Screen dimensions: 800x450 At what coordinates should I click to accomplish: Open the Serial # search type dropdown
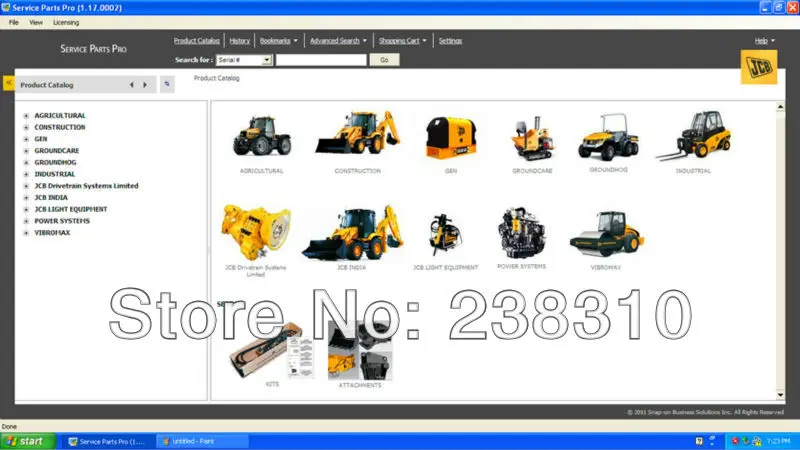[244, 60]
